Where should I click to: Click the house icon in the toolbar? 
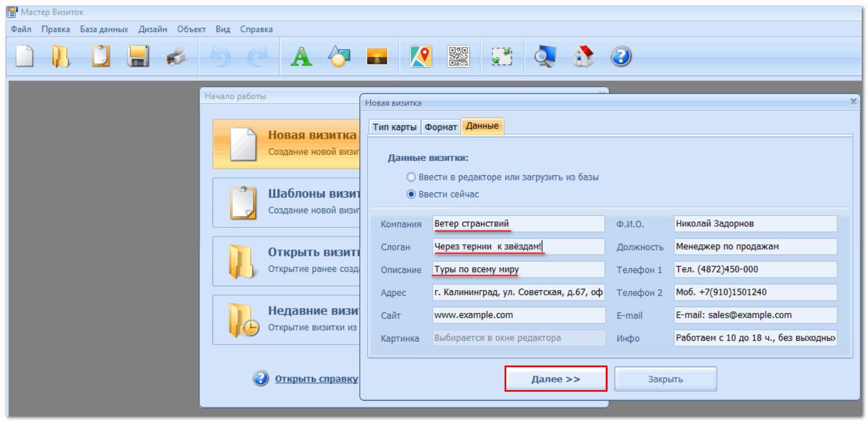point(583,56)
